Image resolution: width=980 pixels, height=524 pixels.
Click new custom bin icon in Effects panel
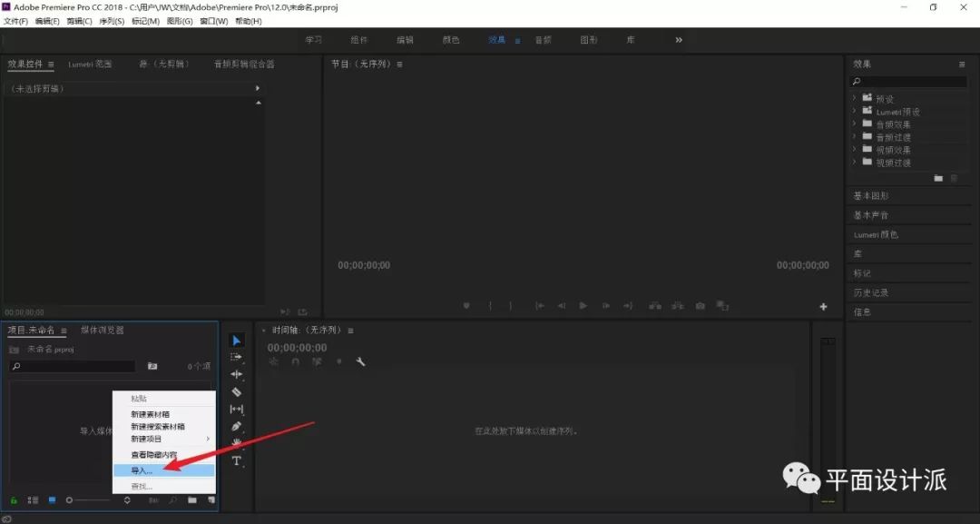938,178
